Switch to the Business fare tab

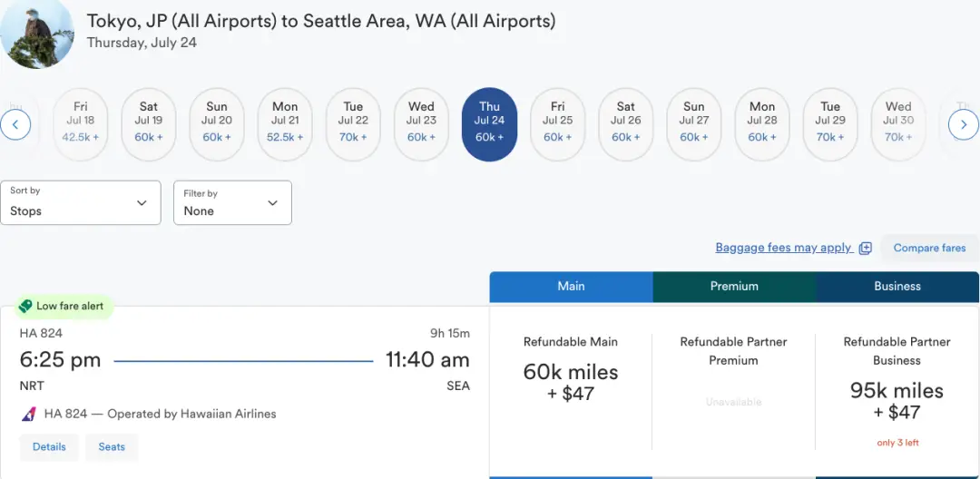pyautogui.click(x=897, y=287)
